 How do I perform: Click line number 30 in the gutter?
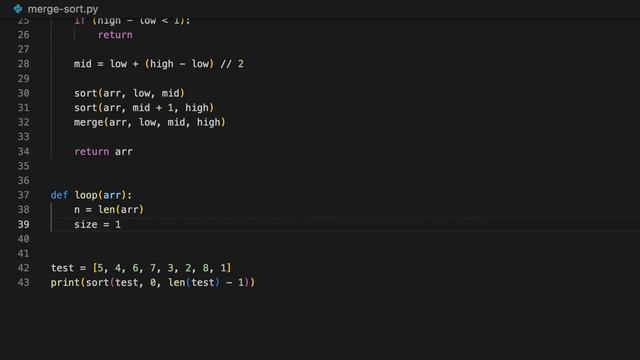click(x=24, y=93)
